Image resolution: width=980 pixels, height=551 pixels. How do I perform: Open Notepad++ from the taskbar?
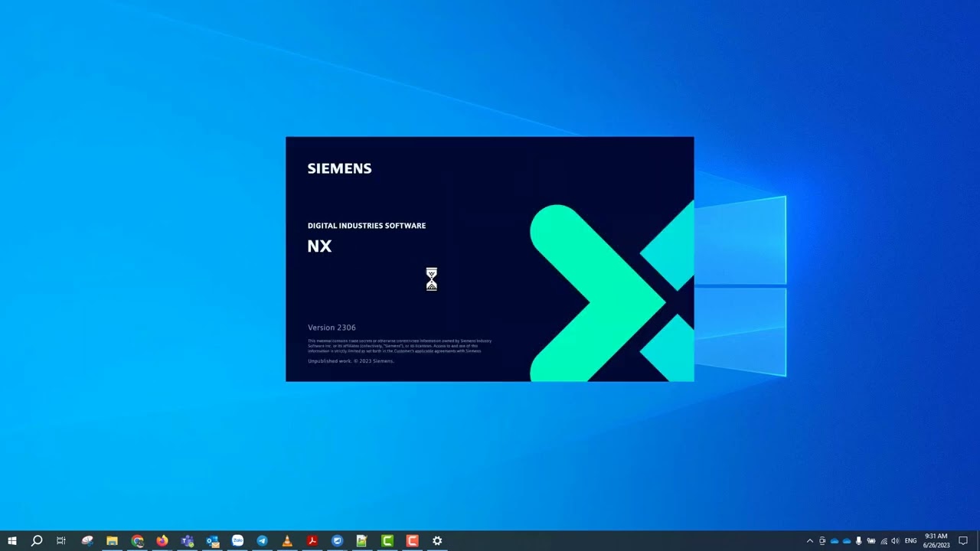362,541
